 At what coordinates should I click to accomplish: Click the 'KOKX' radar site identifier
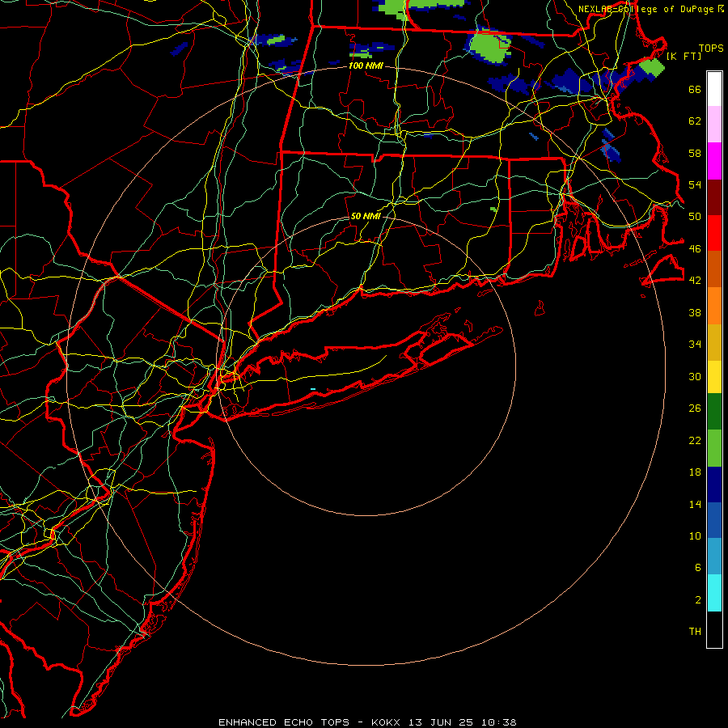point(385,722)
